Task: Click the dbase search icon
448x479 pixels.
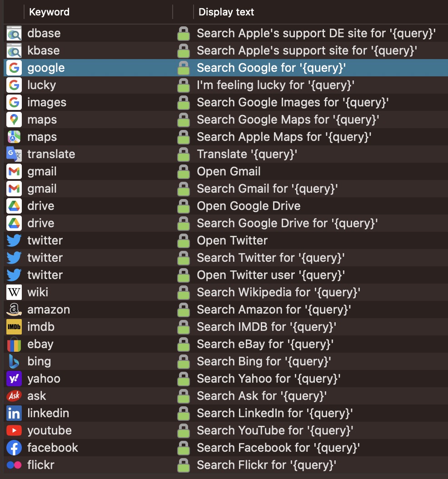Action: point(14,33)
